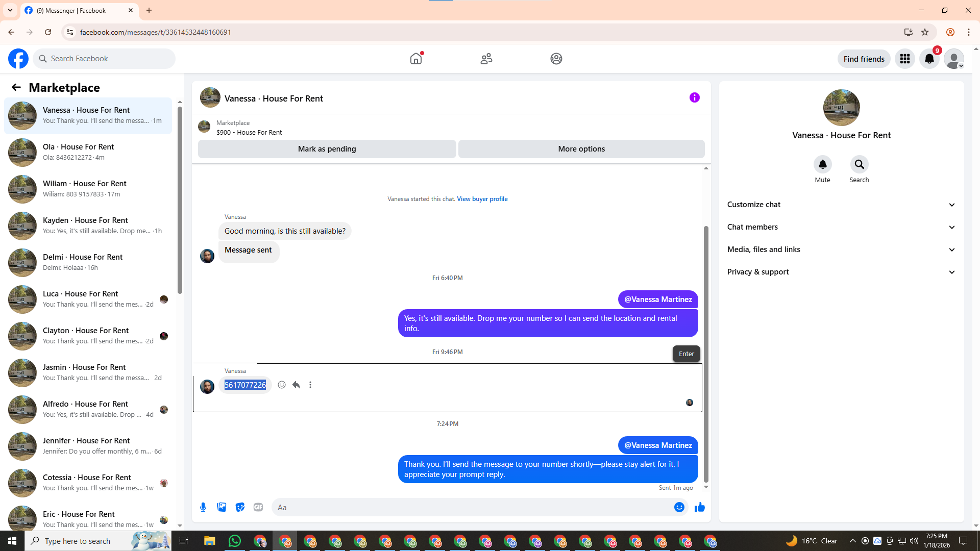Go to the Facebook Home tab
Screen dimensions: 980x551
pyautogui.click(x=416, y=59)
